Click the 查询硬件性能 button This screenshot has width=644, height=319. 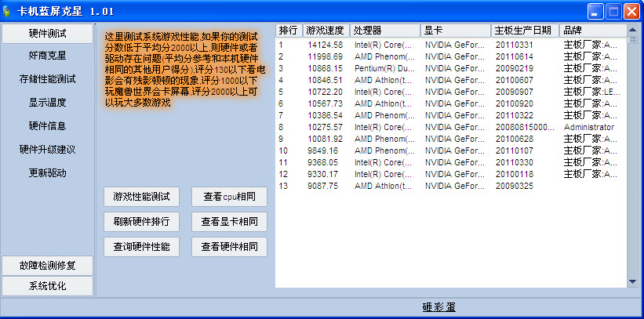pyautogui.click(x=142, y=247)
